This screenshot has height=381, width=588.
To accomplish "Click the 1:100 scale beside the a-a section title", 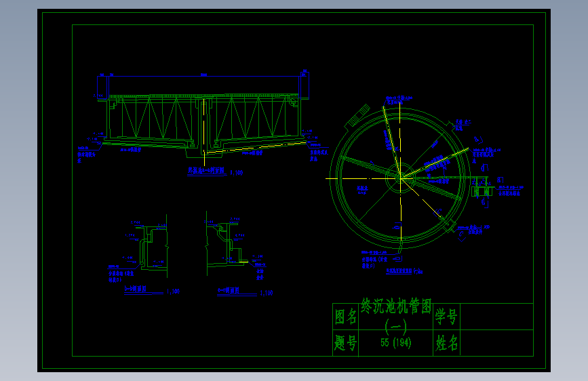I will coord(236,173).
